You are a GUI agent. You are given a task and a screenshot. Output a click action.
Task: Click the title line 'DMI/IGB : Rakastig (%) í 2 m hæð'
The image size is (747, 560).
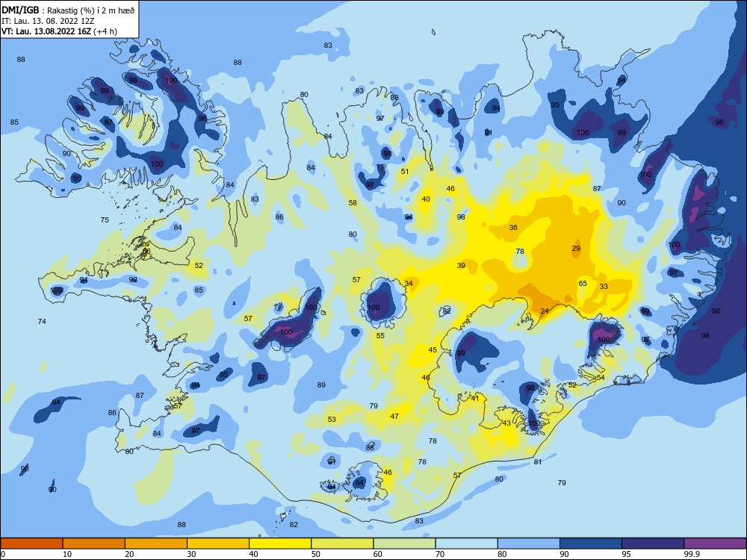point(68,10)
